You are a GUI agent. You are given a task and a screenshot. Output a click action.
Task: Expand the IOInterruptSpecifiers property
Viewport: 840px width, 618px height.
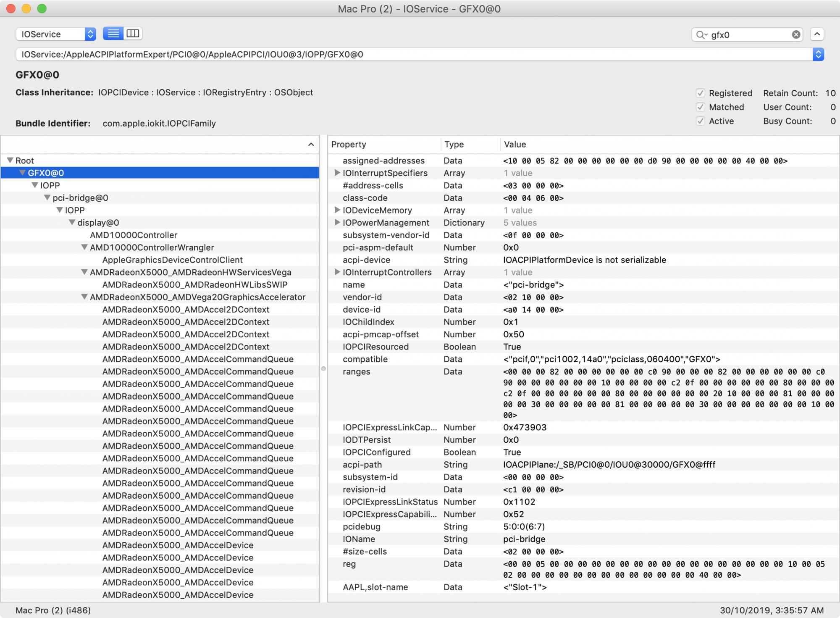click(x=337, y=173)
